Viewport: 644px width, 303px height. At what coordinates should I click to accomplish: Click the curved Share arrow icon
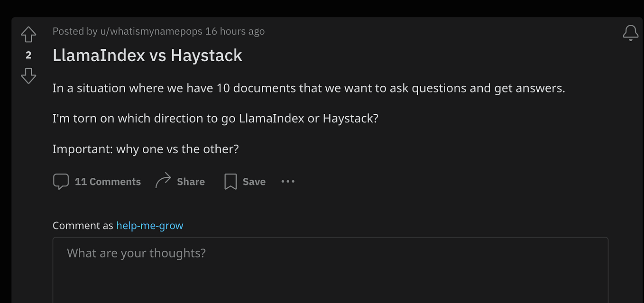point(164,180)
